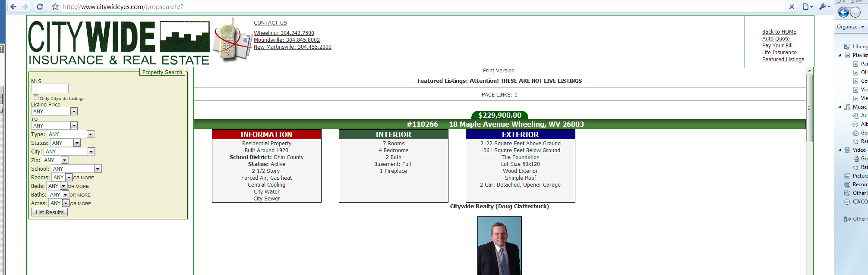Select the Music note icon in Media Player
This screenshot has height=275, width=868.
[848, 107]
